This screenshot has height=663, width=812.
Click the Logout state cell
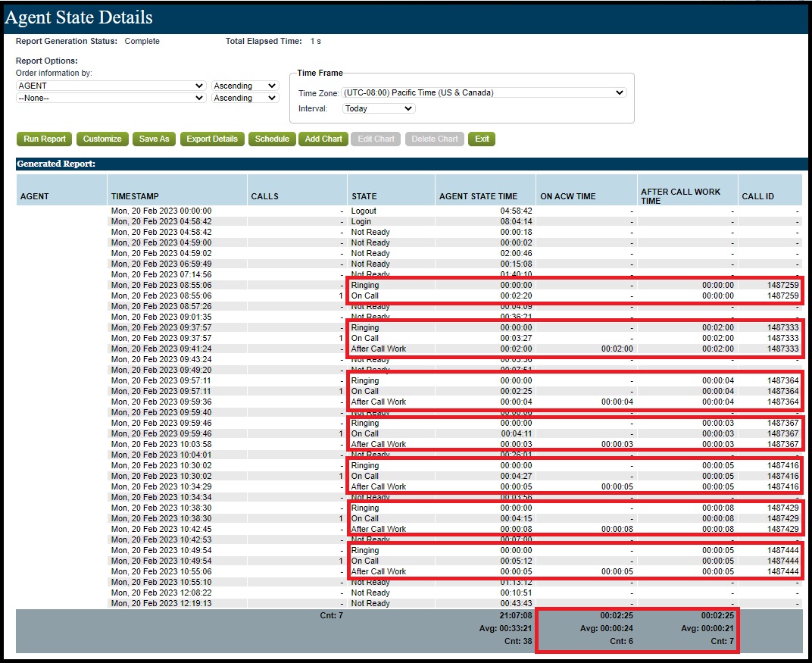point(364,211)
